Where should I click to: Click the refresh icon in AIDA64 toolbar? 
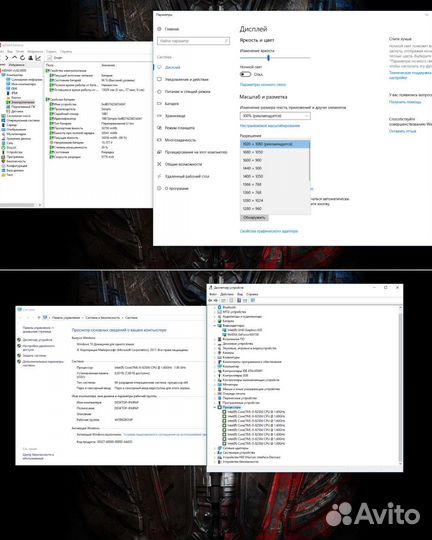coord(22,58)
